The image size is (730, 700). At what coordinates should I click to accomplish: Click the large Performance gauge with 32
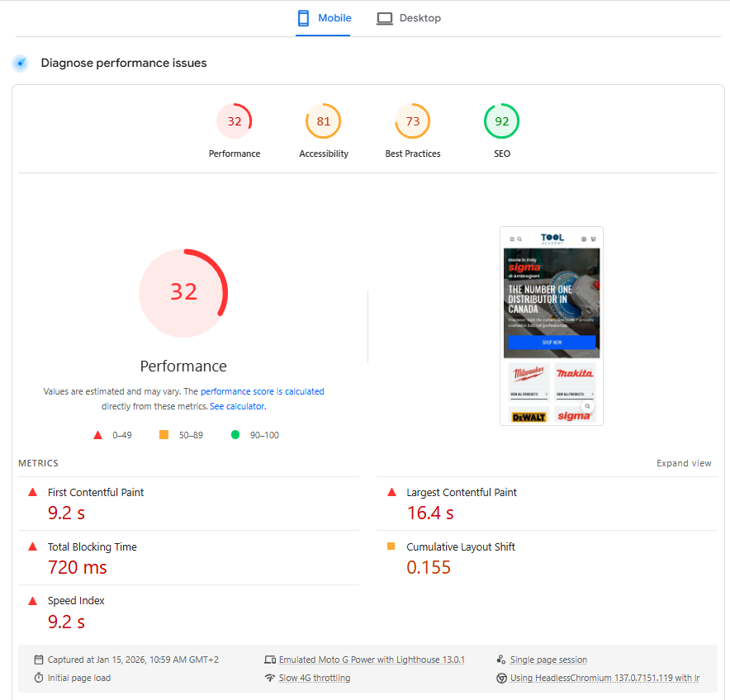(x=183, y=293)
